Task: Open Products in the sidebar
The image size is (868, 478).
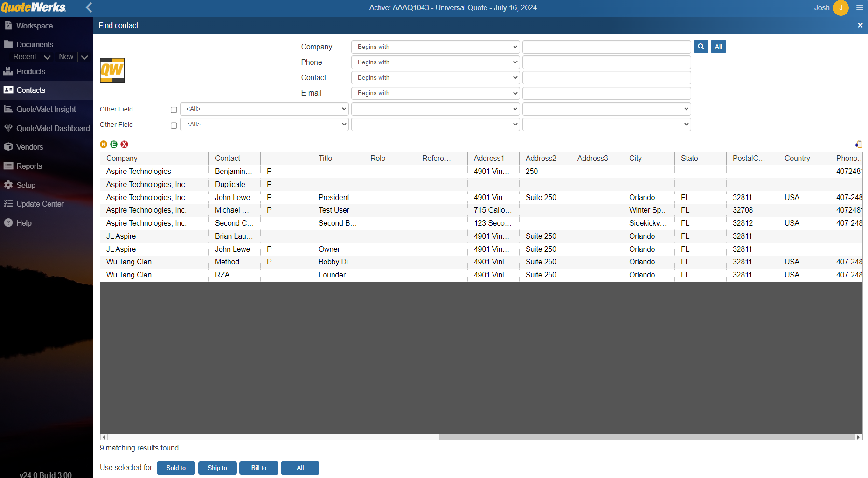Action: [31, 71]
